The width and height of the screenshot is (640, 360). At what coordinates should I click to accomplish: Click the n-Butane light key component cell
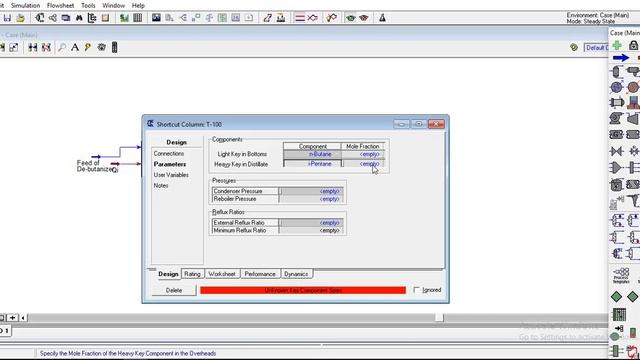click(312, 154)
